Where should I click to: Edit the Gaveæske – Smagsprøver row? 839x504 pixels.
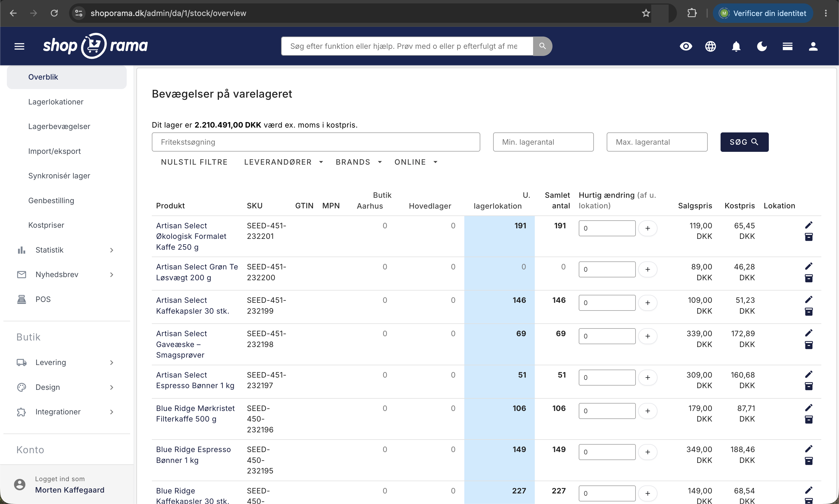(x=808, y=333)
